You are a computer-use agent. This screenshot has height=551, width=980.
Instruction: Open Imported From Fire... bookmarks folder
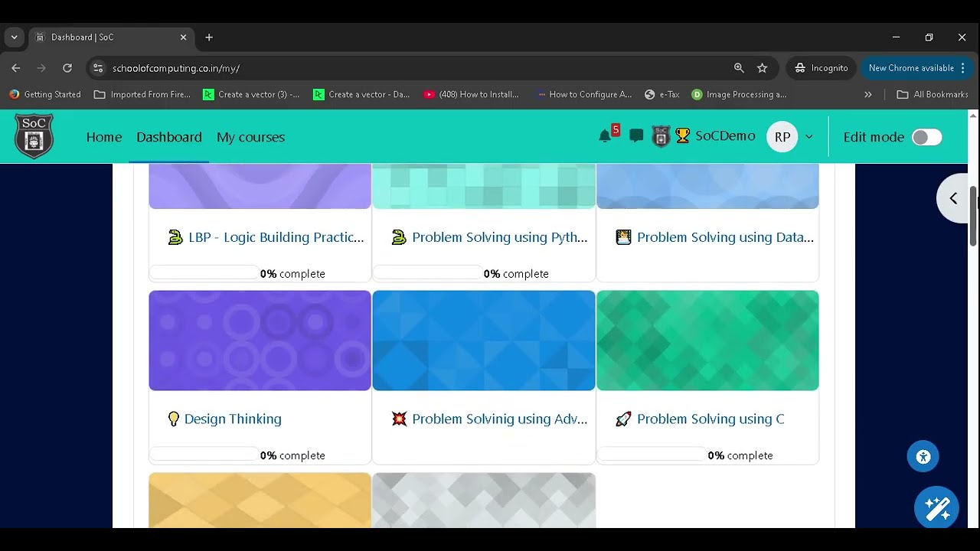pos(142,94)
